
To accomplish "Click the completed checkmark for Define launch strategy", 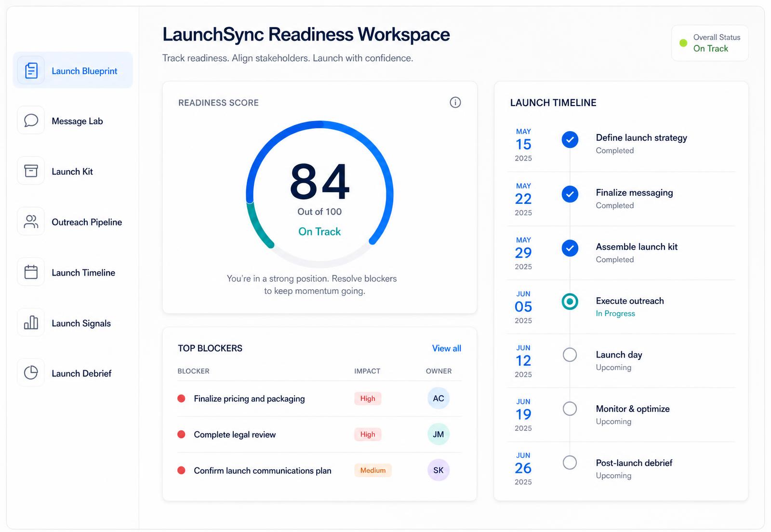I will coord(570,140).
